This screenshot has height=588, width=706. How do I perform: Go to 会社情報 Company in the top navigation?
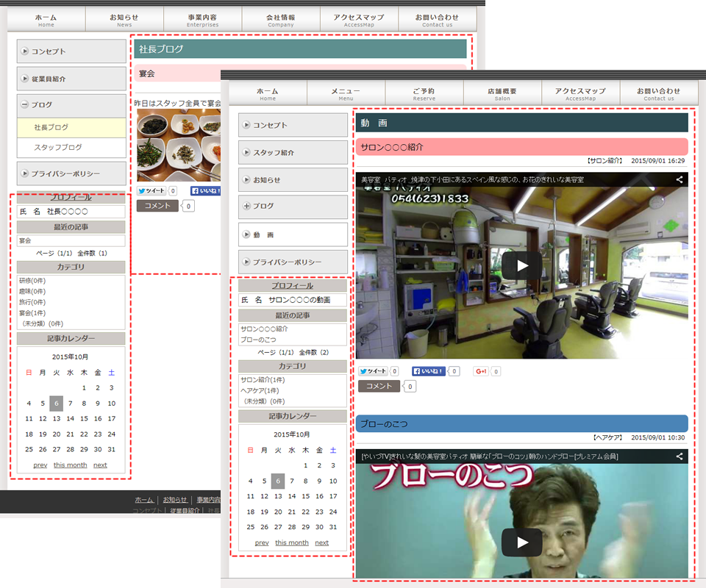point(281,20)
